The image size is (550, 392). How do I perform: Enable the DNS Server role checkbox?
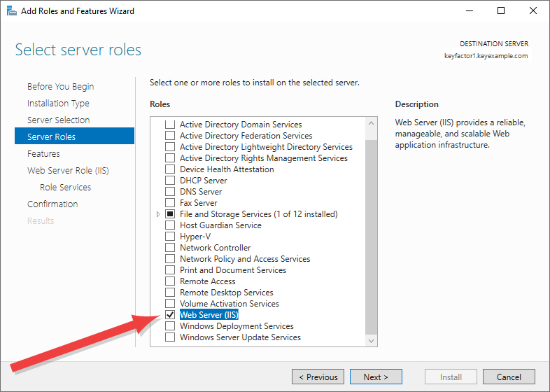pos(170,192)
